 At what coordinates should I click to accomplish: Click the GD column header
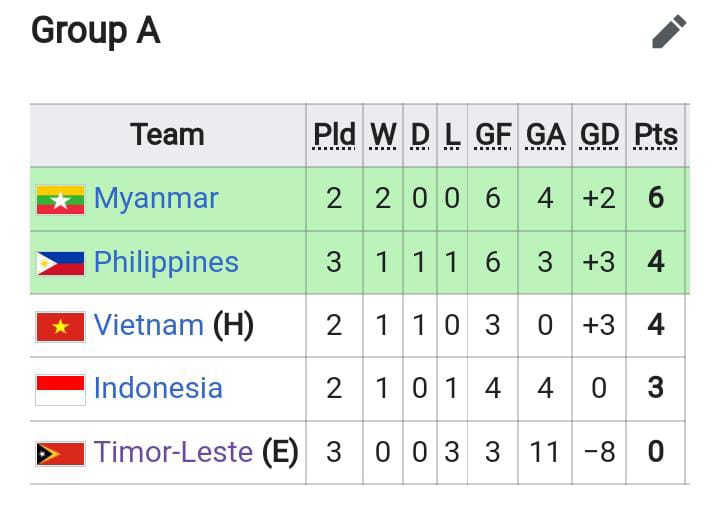point(599,135)
